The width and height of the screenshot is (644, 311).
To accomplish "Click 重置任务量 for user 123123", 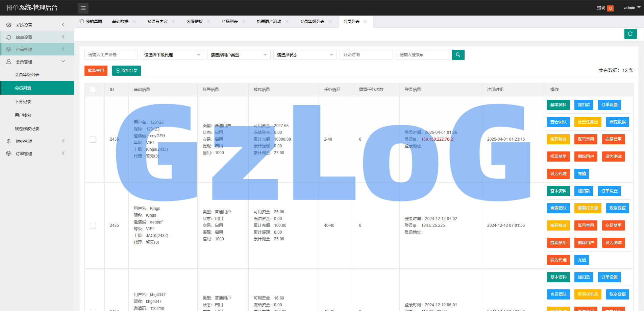I will click(x=588, y=122).
